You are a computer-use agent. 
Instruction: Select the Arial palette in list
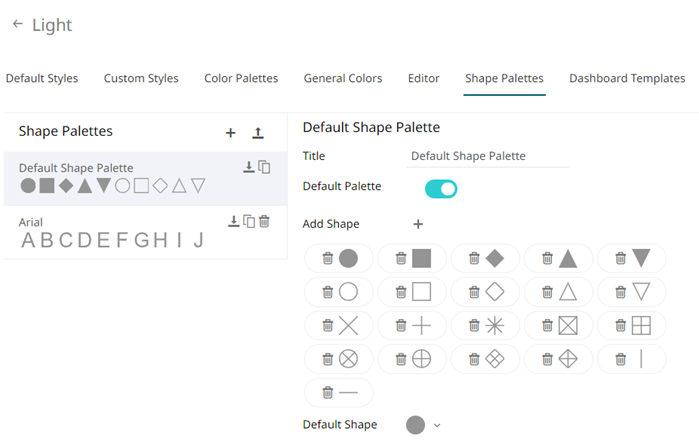pos(110,233)
